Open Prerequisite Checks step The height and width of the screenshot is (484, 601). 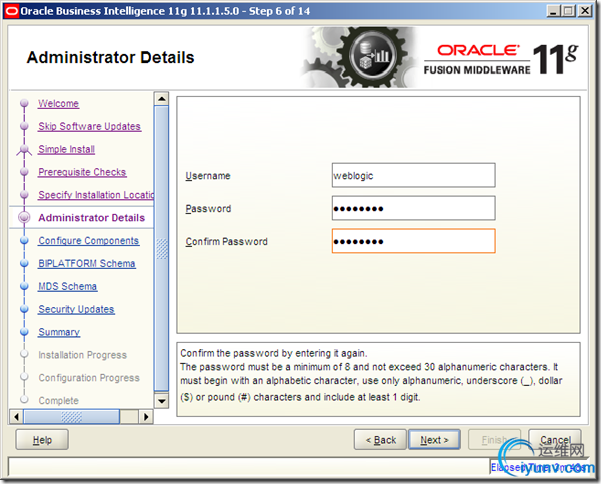(82, 172)
